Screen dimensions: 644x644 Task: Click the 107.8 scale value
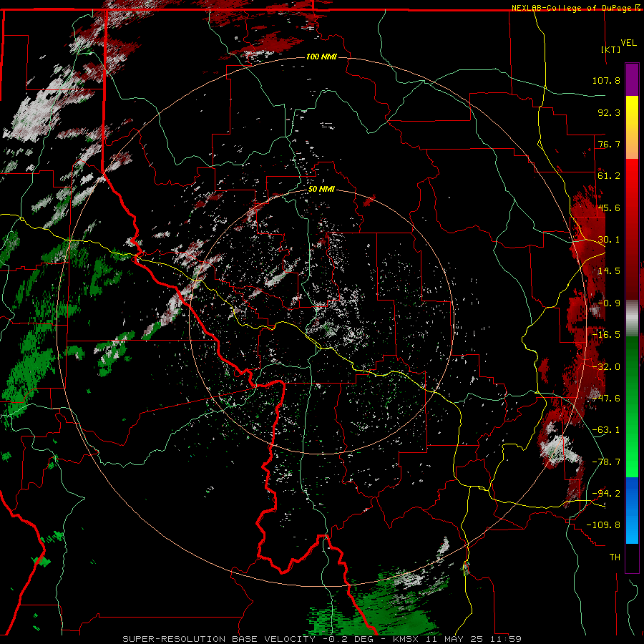point(606,80)
